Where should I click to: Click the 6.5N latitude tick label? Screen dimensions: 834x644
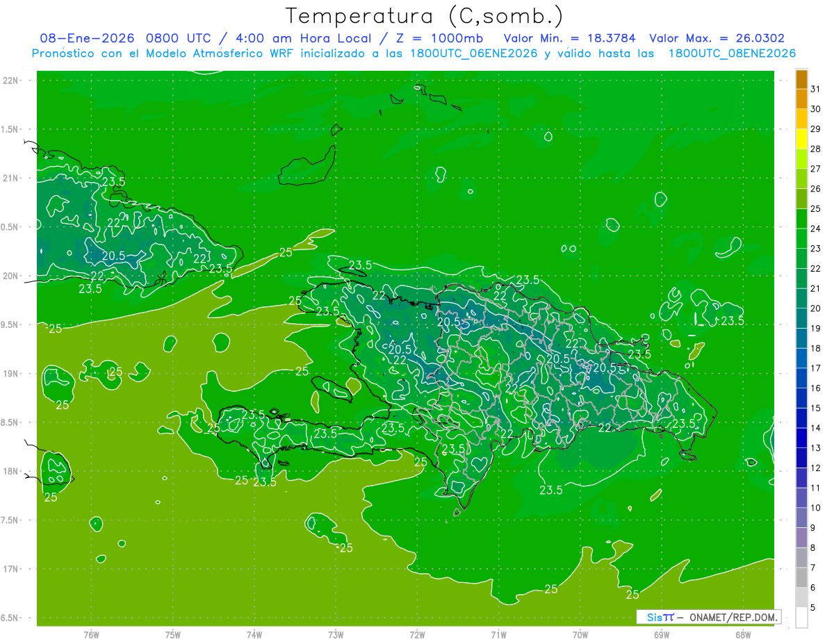pyautogui.click(x=10, y=618)
